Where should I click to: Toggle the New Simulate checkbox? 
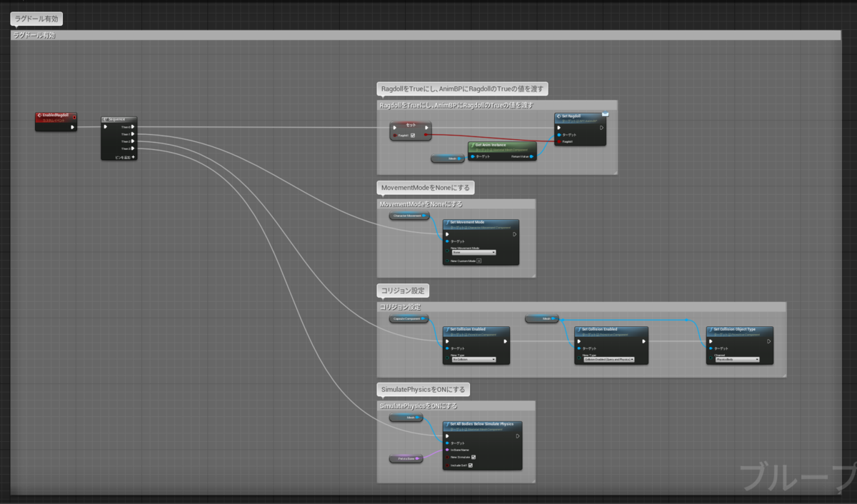(473, 458)
